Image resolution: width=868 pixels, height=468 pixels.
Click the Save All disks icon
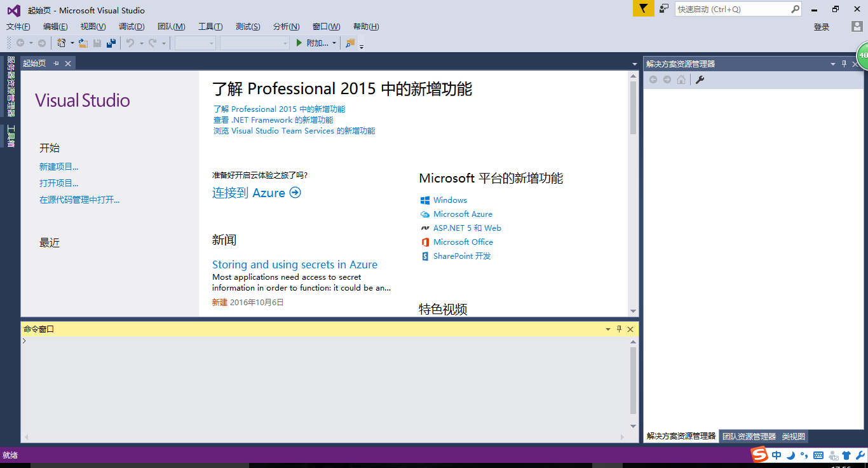tap(111, 43)
